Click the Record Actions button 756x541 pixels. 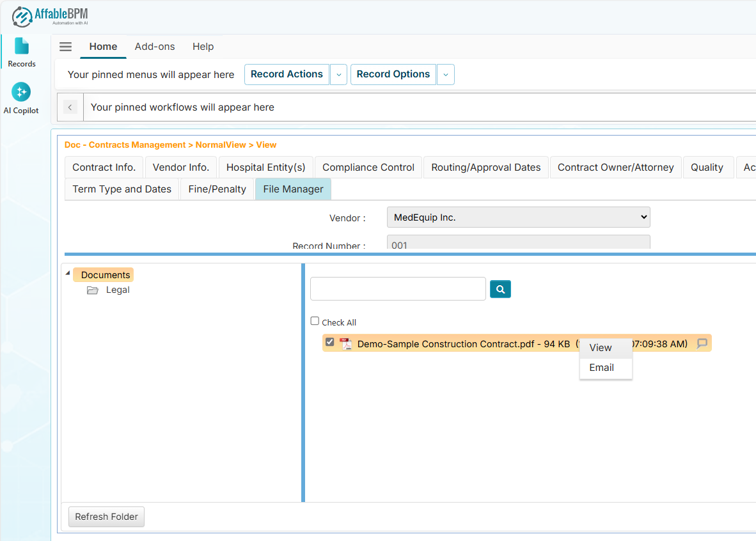pos(287,74)
